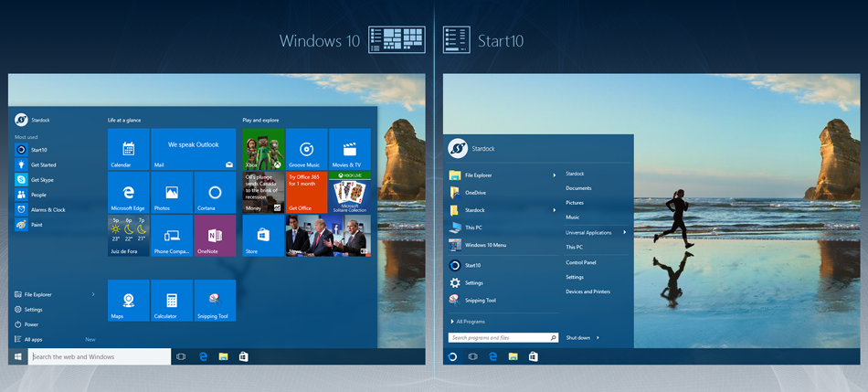Open the Cortana tile
Viewport: 868px width, 392px height.
[215, 192]
